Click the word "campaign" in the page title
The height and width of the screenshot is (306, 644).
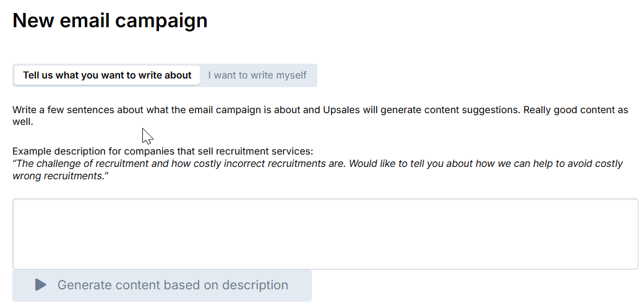click(x=161, y=22)
